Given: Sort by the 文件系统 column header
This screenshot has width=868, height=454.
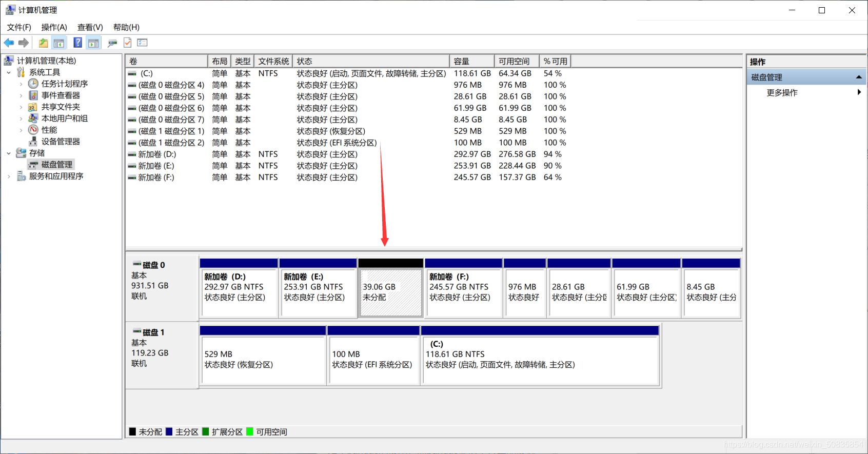Looking at the screenshot, I should [273, 61].
